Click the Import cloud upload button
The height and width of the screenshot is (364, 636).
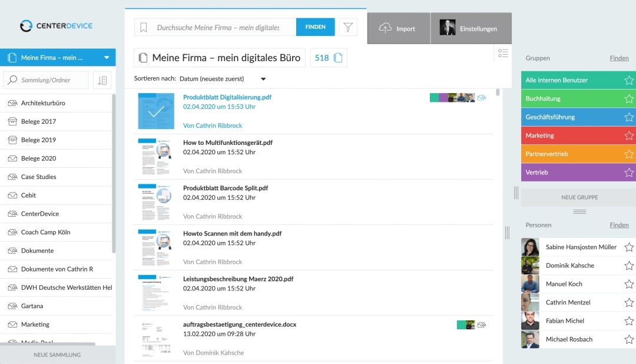(398, 28)
